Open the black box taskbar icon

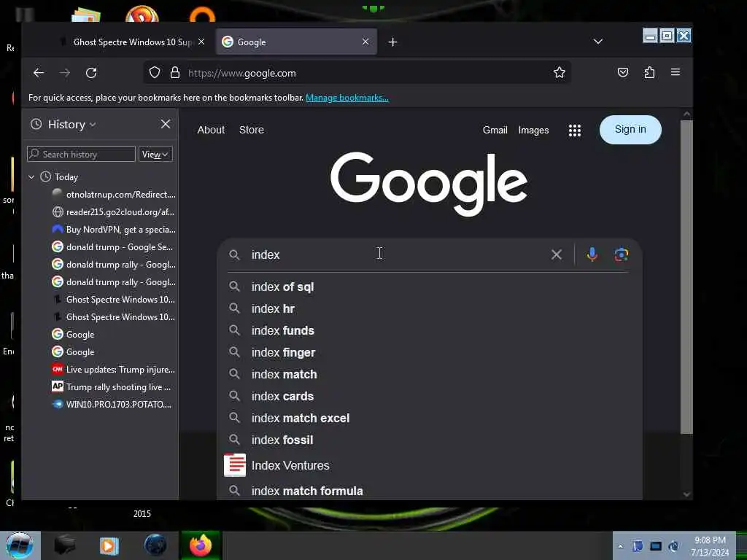(65, 545)
